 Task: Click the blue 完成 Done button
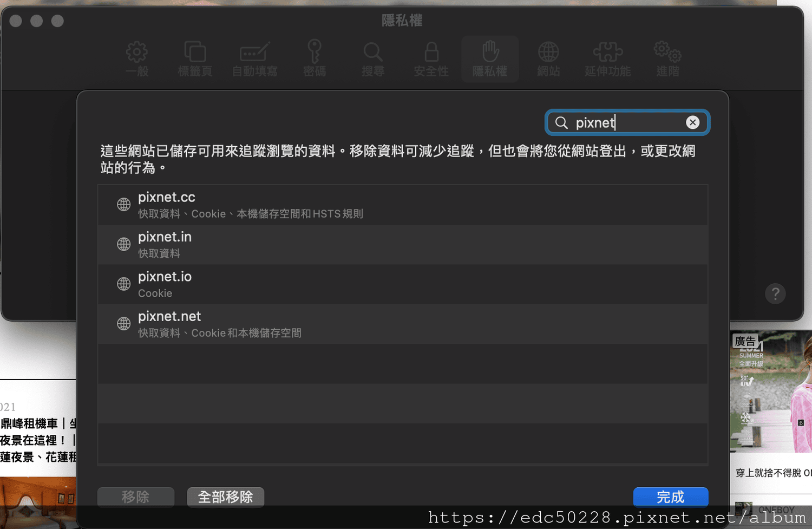point(671,497)
